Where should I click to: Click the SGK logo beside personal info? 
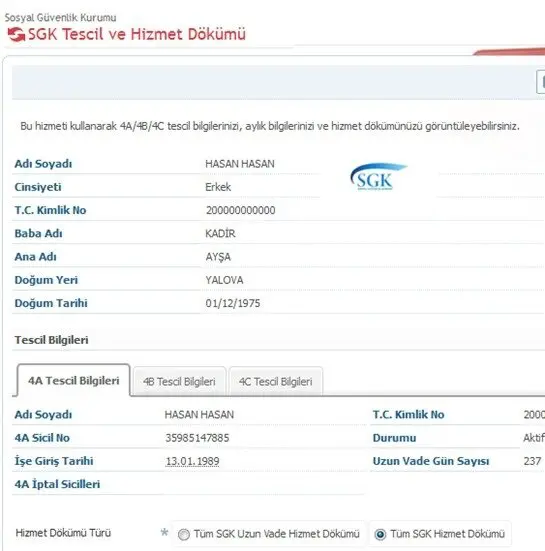point(378,177)
